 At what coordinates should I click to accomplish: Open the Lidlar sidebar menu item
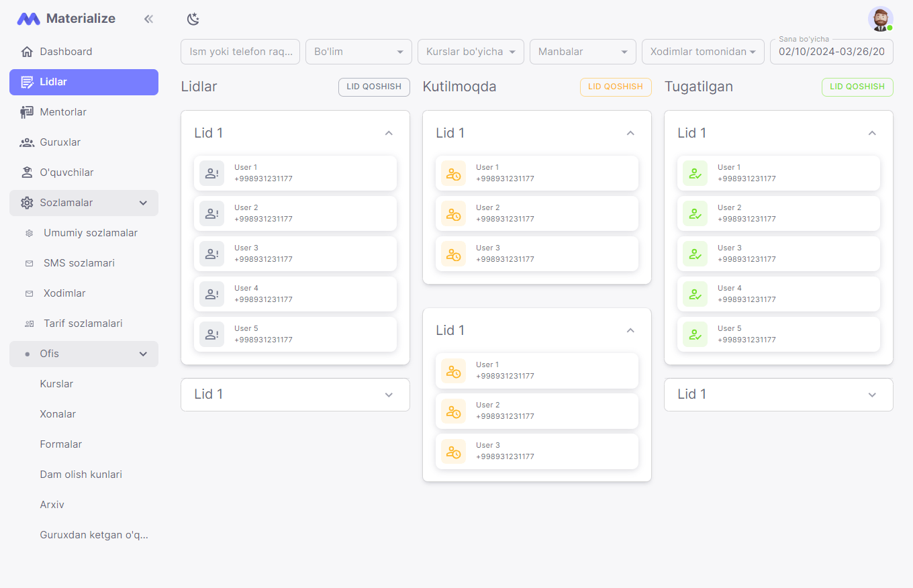(x=84, y=82)
